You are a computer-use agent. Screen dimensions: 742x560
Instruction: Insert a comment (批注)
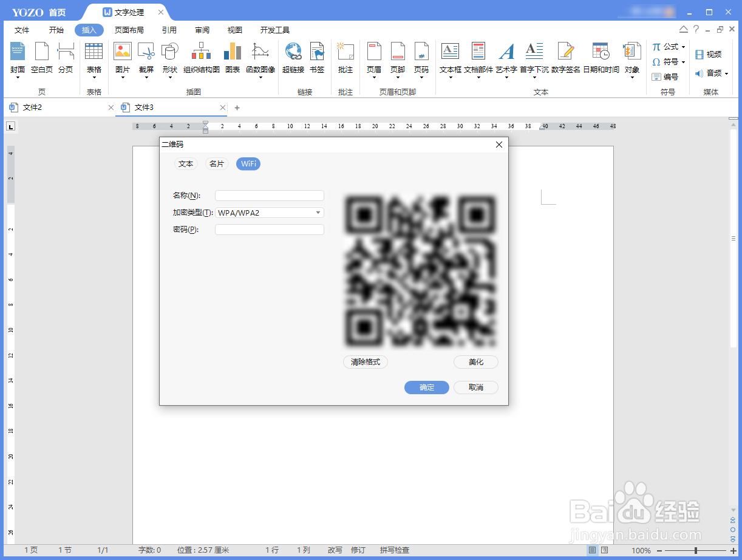point(345,60)
